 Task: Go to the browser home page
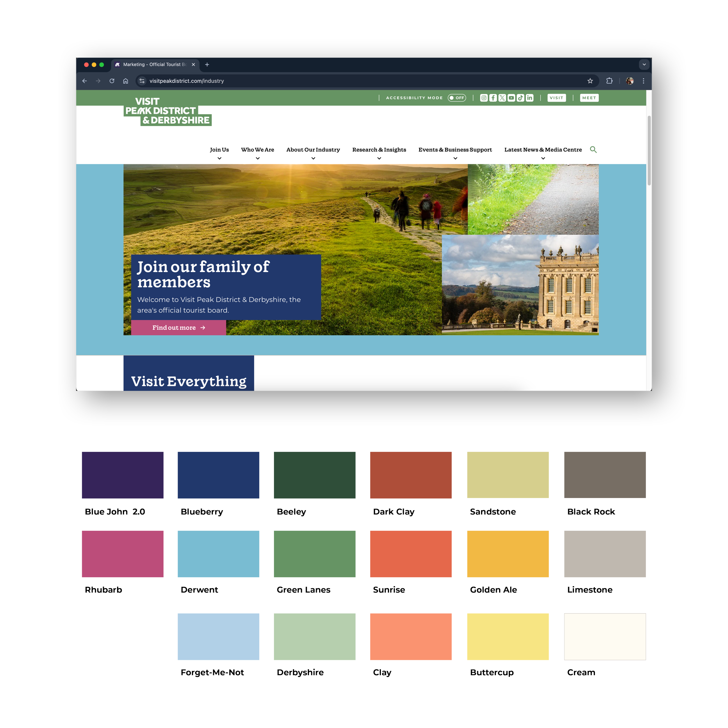click(126, 81)
